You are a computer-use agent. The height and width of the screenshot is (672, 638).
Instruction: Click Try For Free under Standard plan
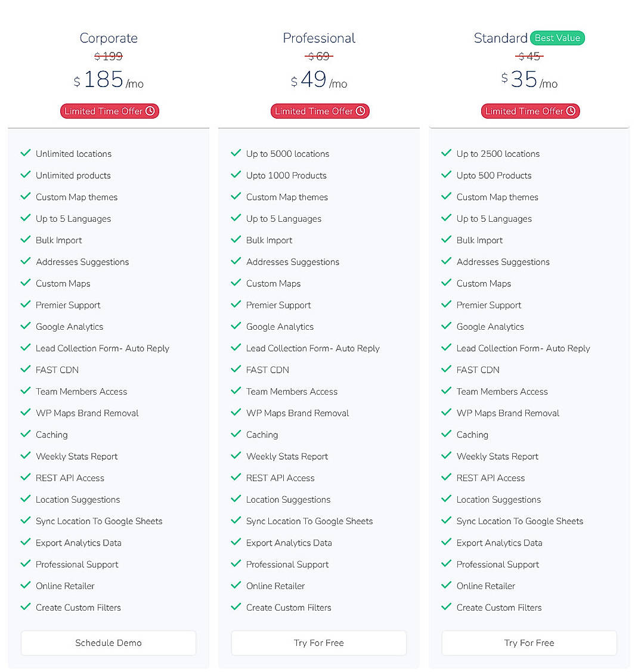529,643
